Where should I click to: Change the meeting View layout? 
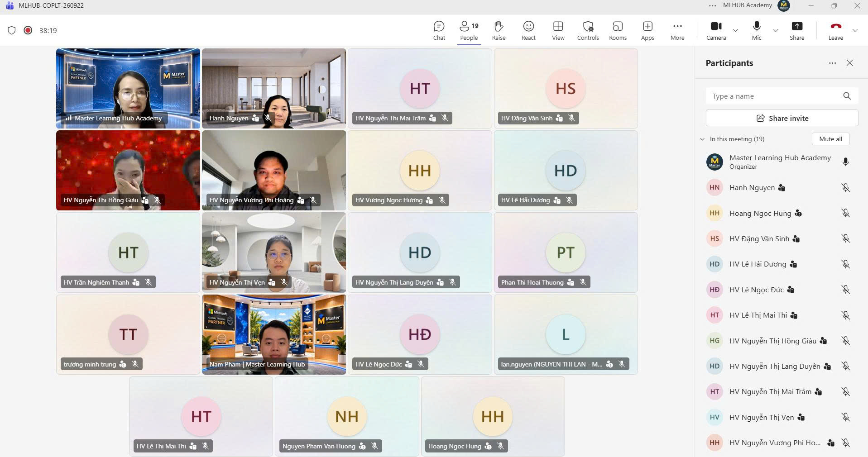point(558,31)
